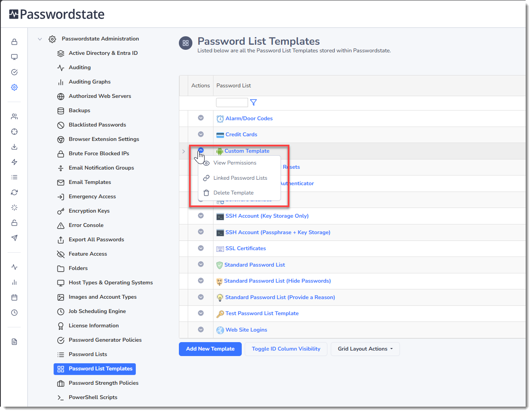Click the Password List Templates header icon

point(186,43)
